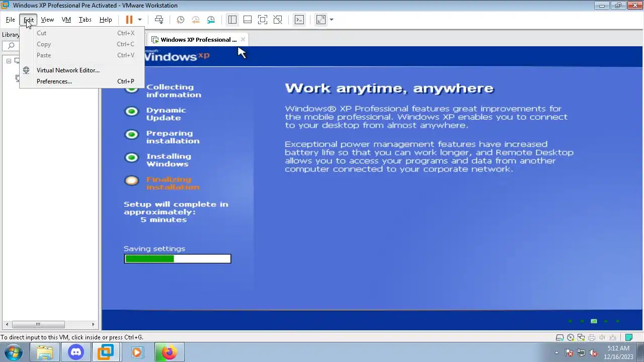Open the View menu

47,20
